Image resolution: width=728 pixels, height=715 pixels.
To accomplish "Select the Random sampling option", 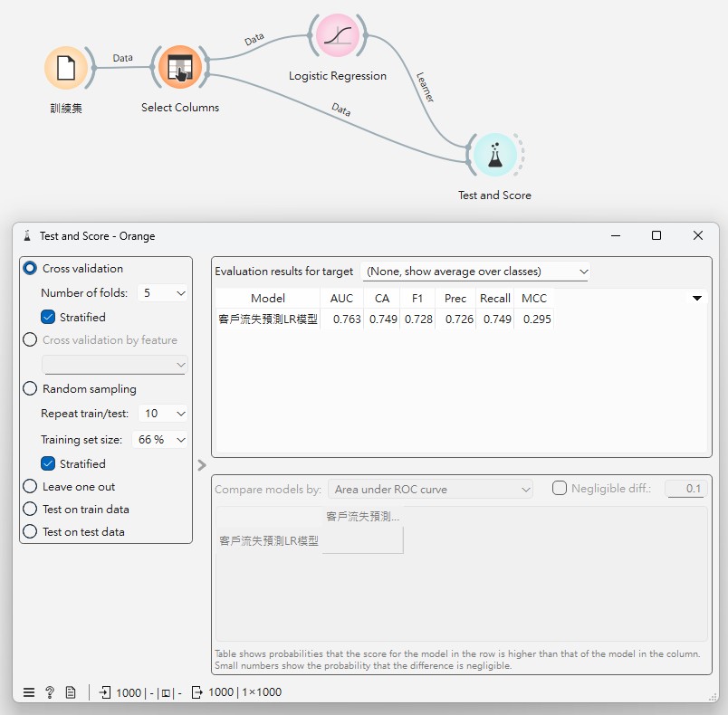I will pos(31,389).
